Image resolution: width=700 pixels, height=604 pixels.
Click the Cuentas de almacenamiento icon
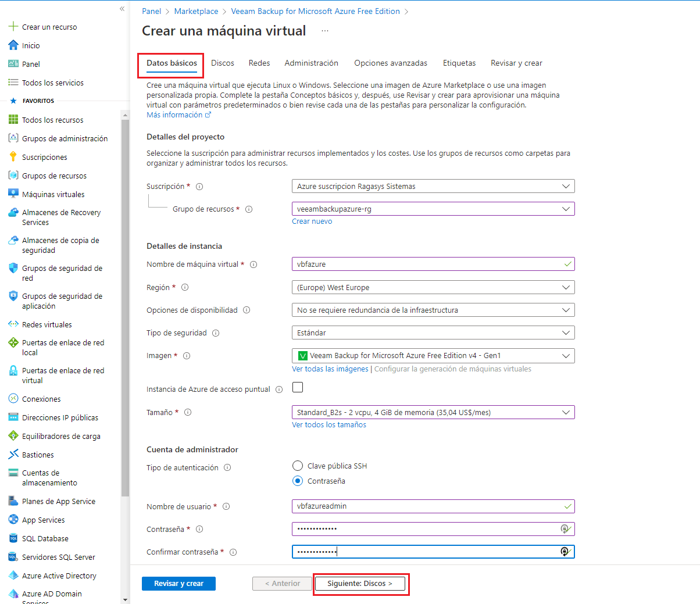point(13,473)
